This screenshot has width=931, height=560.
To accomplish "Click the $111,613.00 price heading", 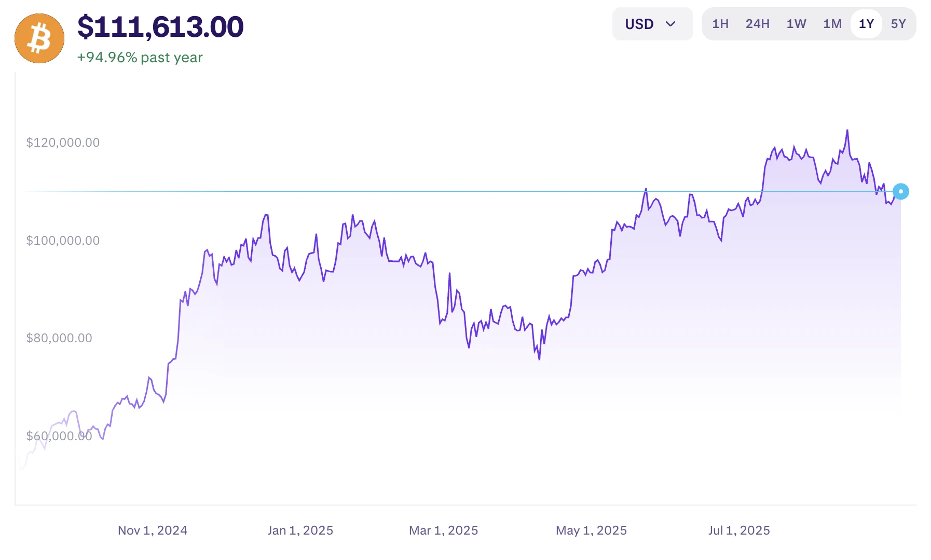I will click(160, 27).
